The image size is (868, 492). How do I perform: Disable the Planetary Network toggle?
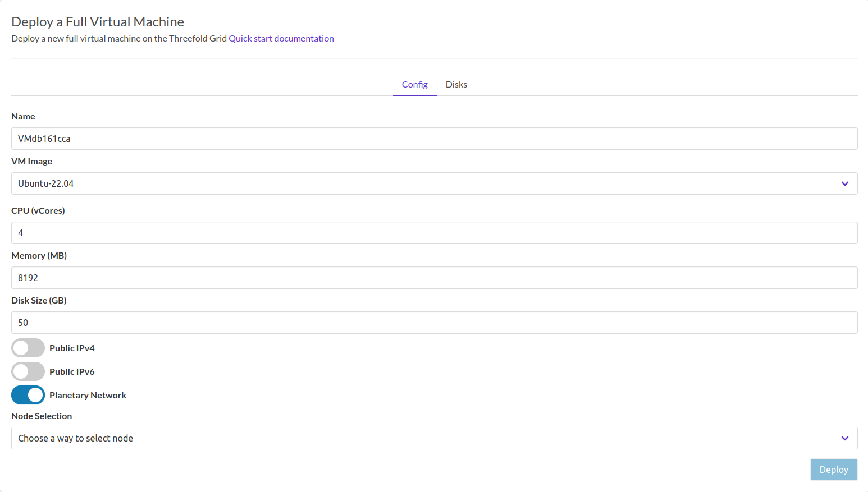[x=28, y=395]
